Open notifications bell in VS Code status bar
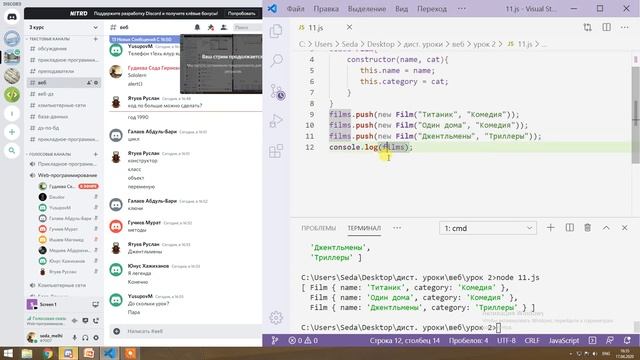Image resolution: width=640 pixels, height=360 pixels. 627,340
